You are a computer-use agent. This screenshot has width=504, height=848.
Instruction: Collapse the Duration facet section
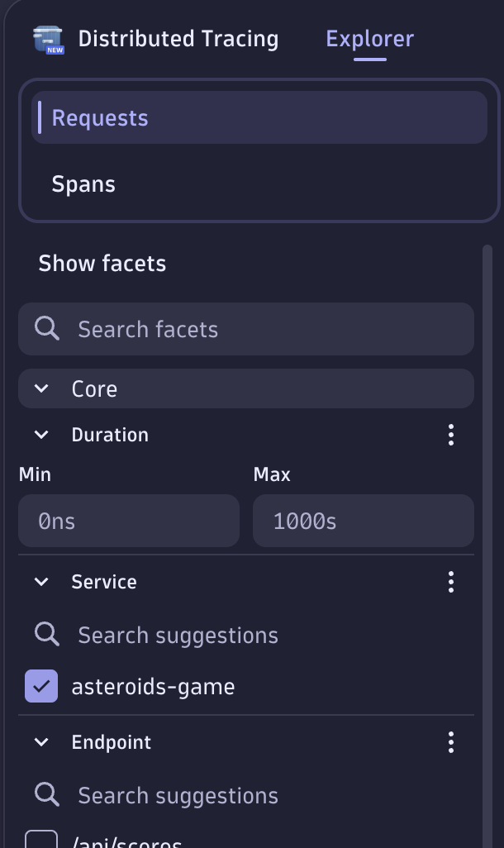click(41, 435)
